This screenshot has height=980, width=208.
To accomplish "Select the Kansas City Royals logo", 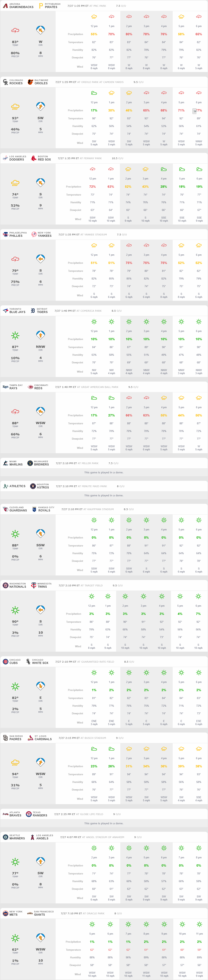I will pyautogui.click(x=34, y=509).
